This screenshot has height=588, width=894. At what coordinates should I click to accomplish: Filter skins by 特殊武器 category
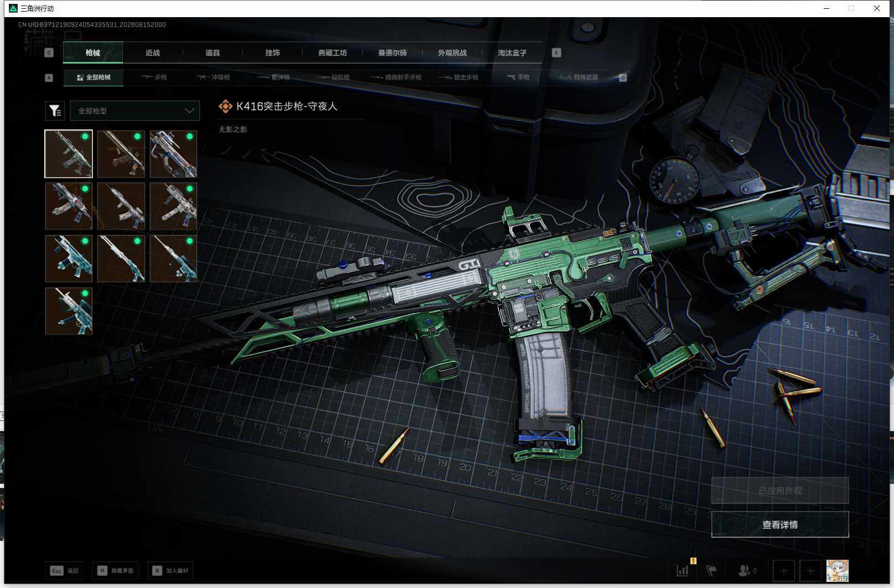[579, 77]
